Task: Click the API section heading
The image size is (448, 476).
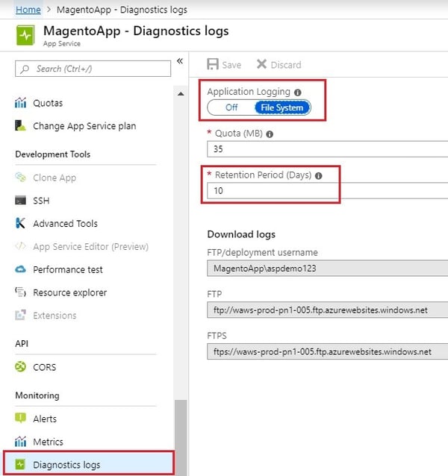Action: click(x=22, y=344)
